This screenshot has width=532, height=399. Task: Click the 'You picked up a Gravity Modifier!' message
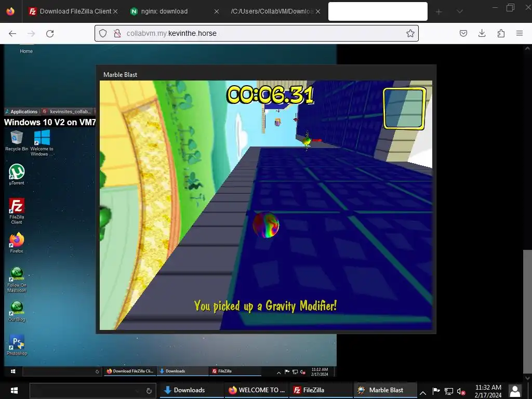tap(265, 306)
